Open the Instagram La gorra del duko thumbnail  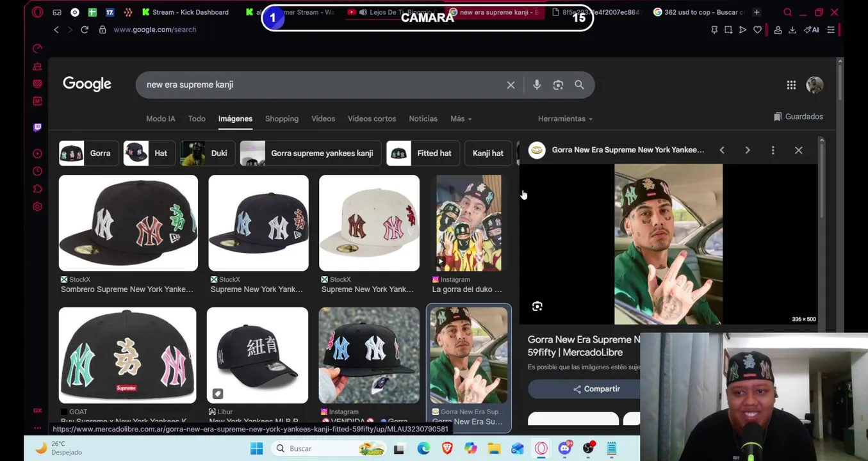(469, 223)
